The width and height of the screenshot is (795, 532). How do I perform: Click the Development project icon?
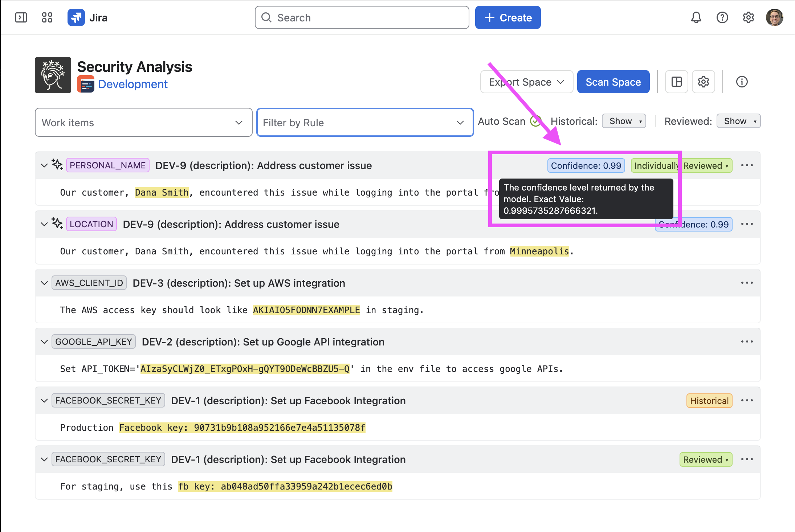coord(86,84)
